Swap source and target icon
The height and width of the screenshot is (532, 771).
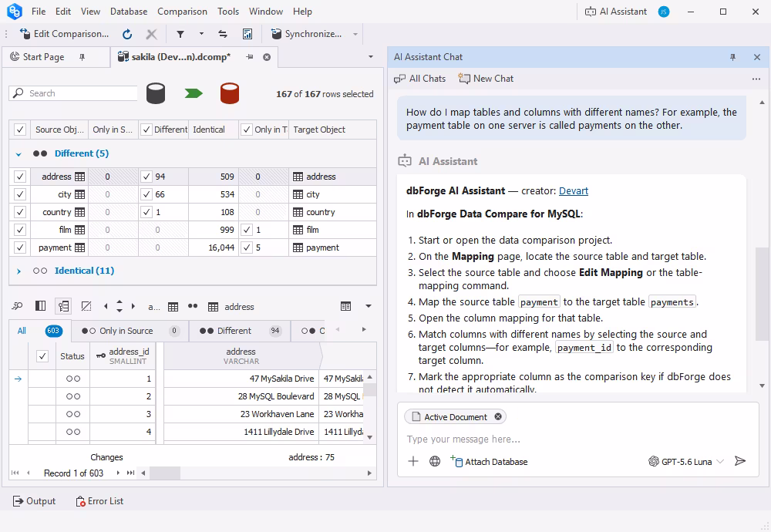click(x=223, y=34)
